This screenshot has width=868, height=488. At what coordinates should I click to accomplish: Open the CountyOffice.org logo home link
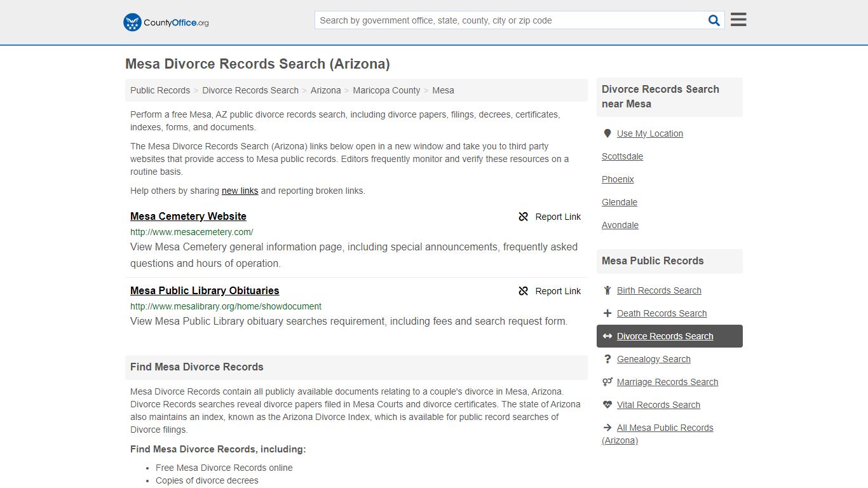pyautogui.click(x=166, y=22)
